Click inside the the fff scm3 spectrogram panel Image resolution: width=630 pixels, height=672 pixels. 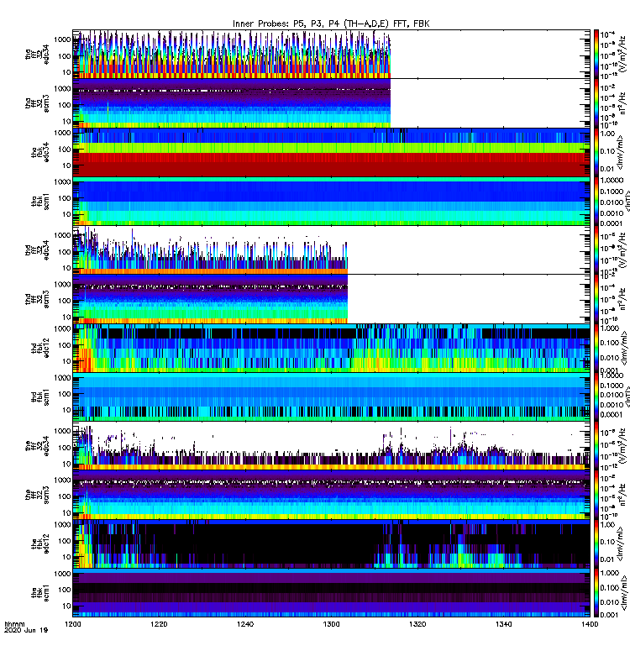point(331,495)
